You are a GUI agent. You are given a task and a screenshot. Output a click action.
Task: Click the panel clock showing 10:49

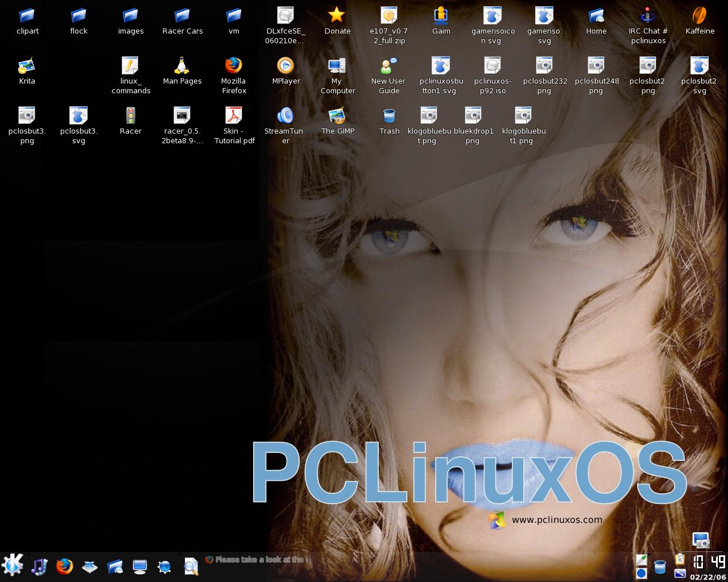click(x=709, y=562)
